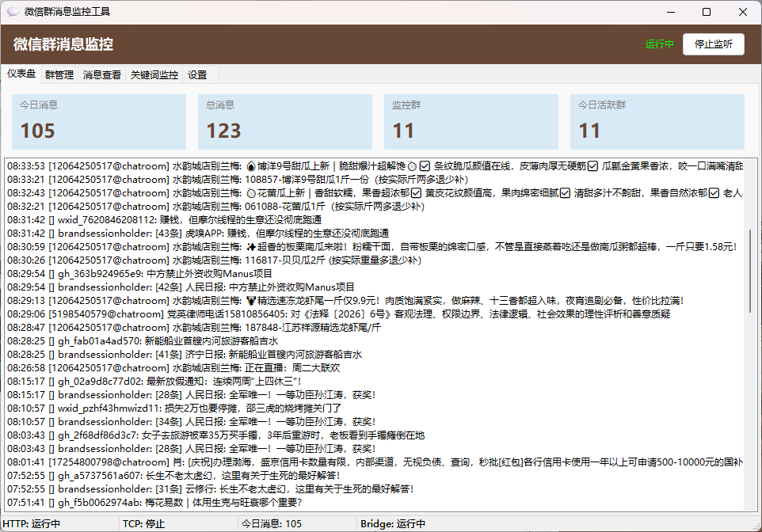Click the green 运行中 status label

click(x=660, y=44)
